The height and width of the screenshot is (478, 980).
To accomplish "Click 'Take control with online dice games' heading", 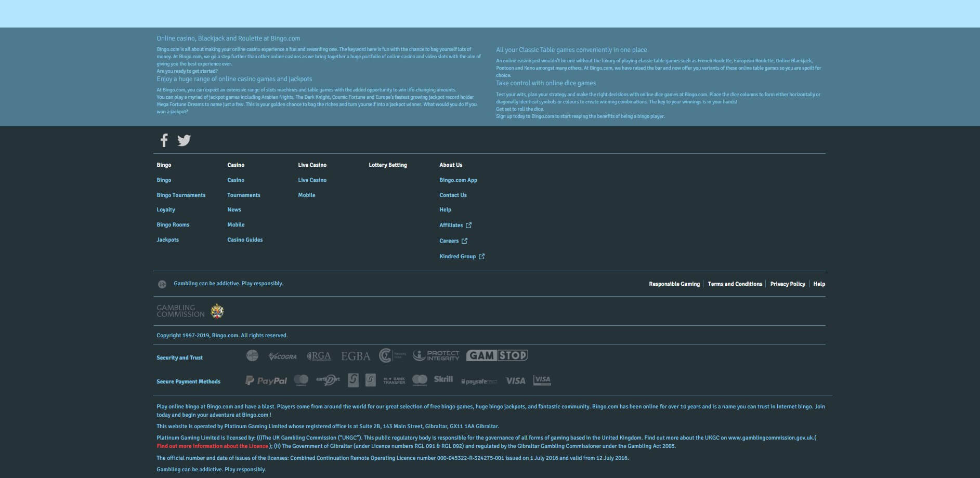I will [x=546, y=83].
